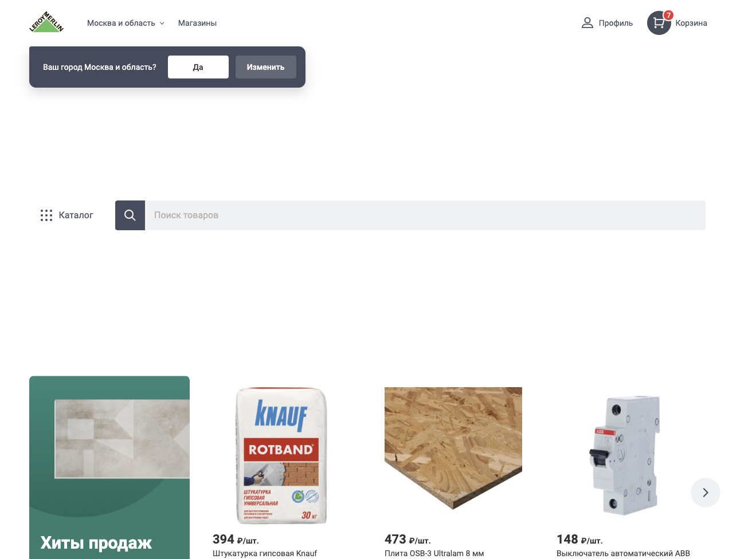Go to Магазины in the header
Image resolution: width=756 pixels, height=559 pixels.
tap(197, 23)
